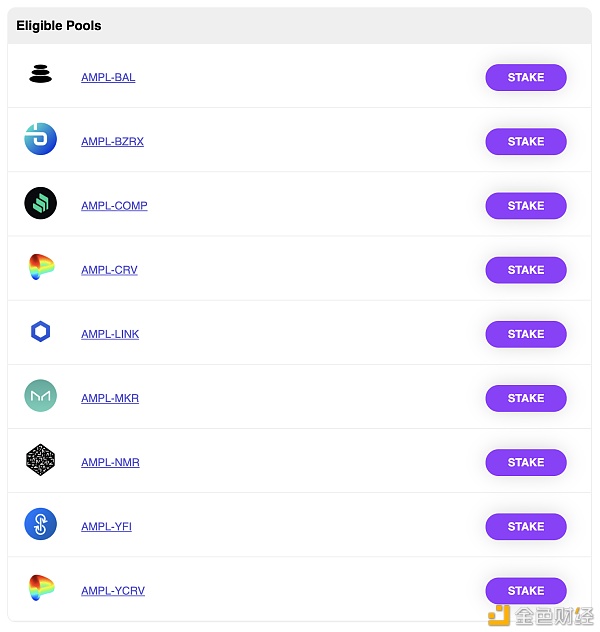
Task: Click the Maker teal M icon
Action: tap(40, 395)
